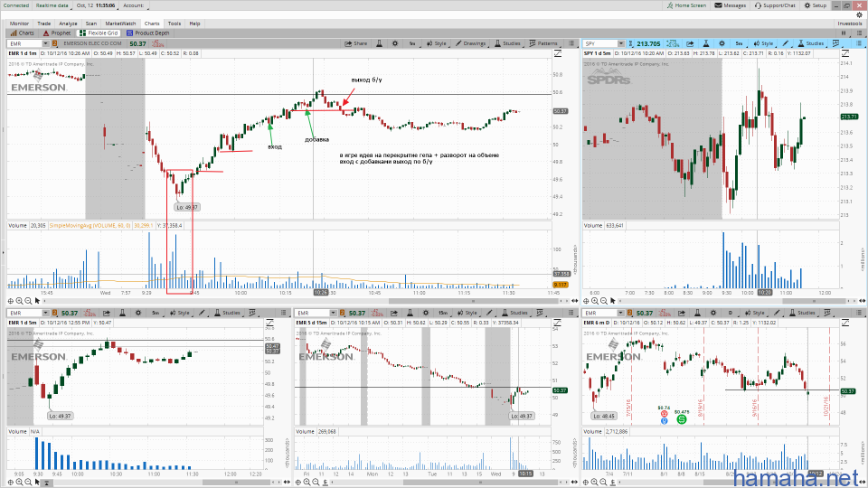Open the 1m timeframe dropdown
The width and height of the screenshot is (868, 488).
[x=412, y=43]
